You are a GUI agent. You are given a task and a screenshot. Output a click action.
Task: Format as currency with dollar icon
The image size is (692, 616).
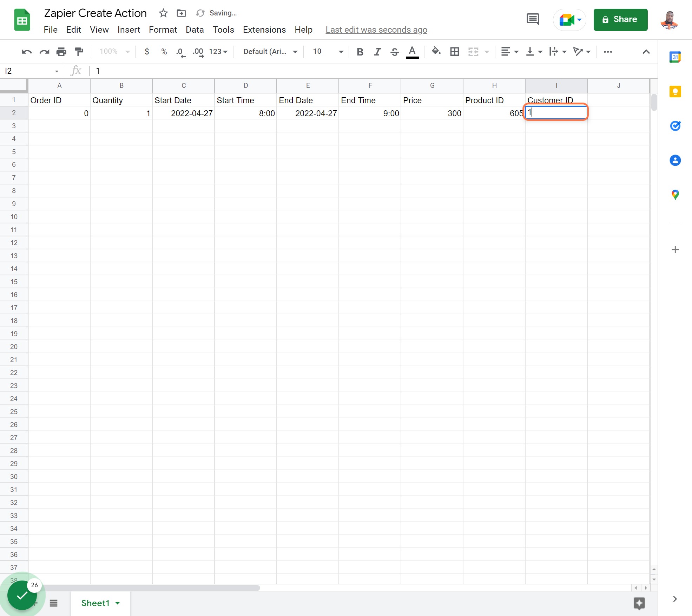pyautogui.click(x=147, y=52)
